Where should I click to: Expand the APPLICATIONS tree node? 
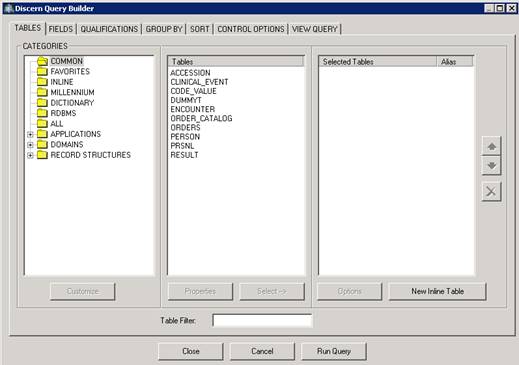point(30,134)
